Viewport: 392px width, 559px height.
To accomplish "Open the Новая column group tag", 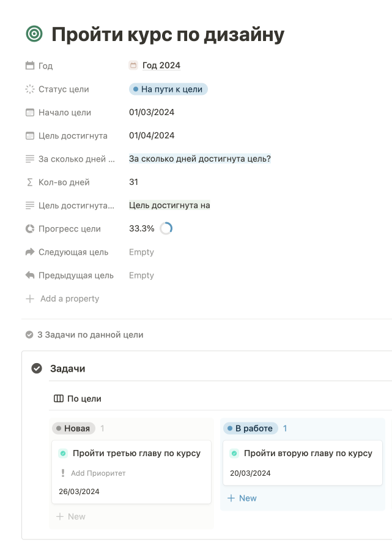I will pyautogui.click(x=73, y=429).
